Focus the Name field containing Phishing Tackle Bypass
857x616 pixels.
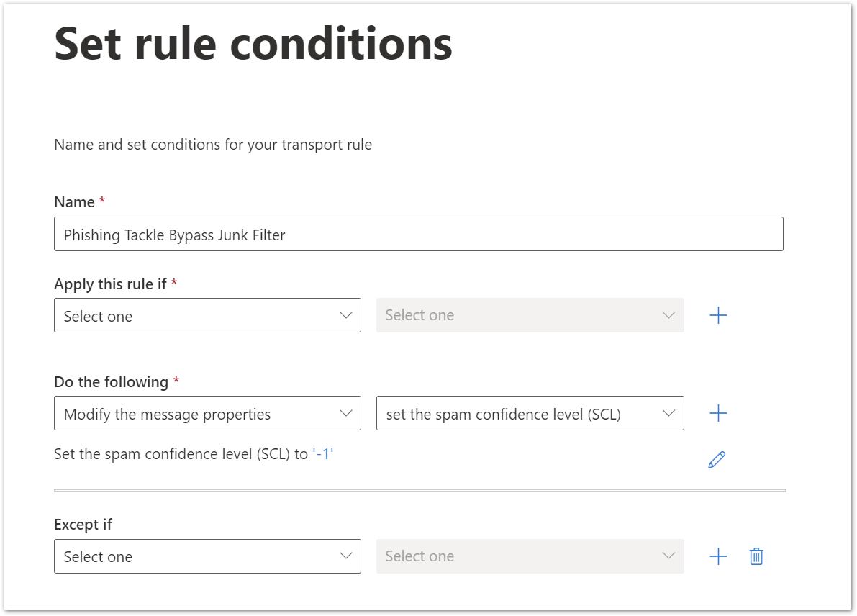[x=419, y=235]
